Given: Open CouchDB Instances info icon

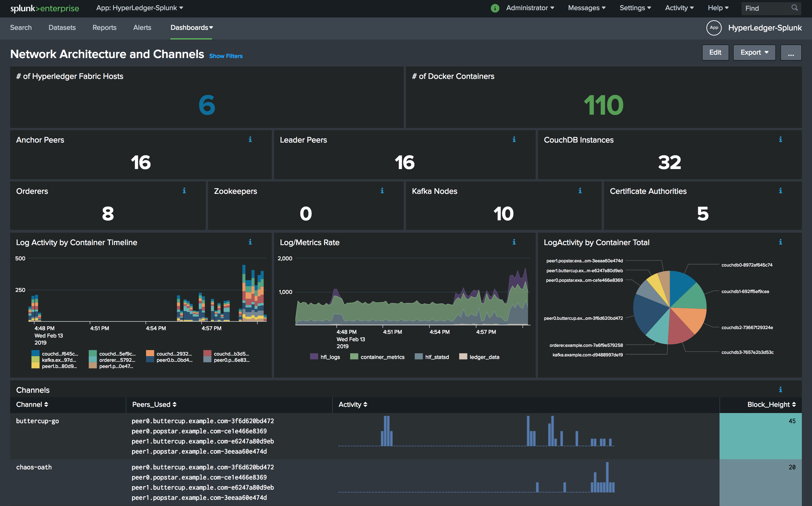Looking at the screenshot, I should coord(780,139).
